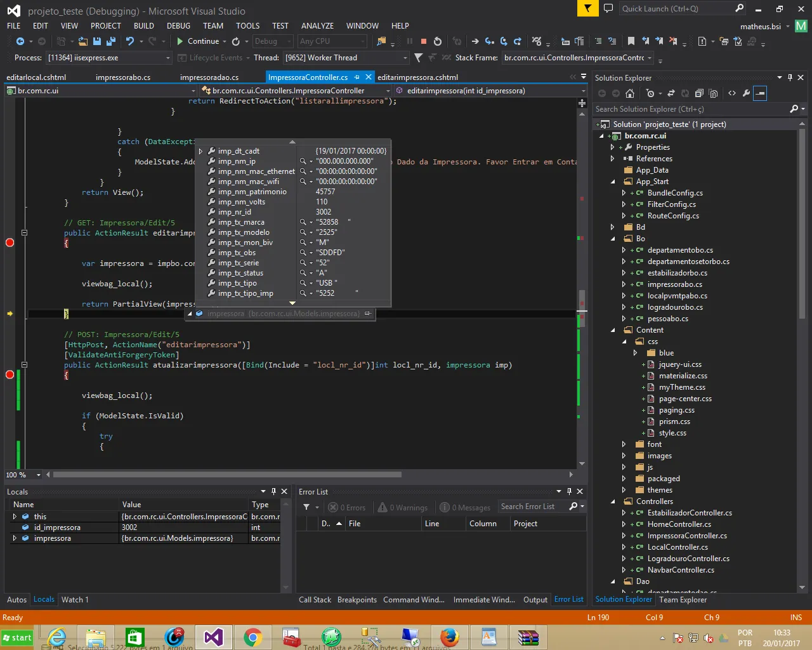Open the DEBUG menu

[x=178, y=26]
